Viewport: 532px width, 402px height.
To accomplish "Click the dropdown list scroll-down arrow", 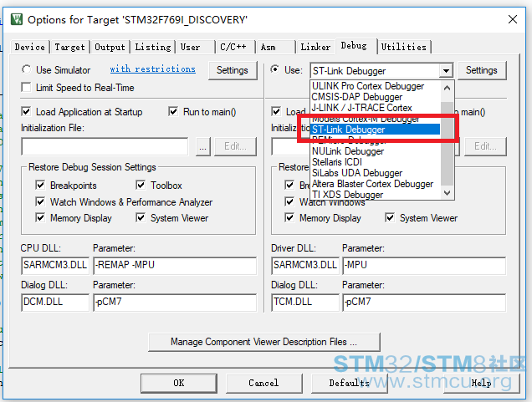I will pos(448,193).
